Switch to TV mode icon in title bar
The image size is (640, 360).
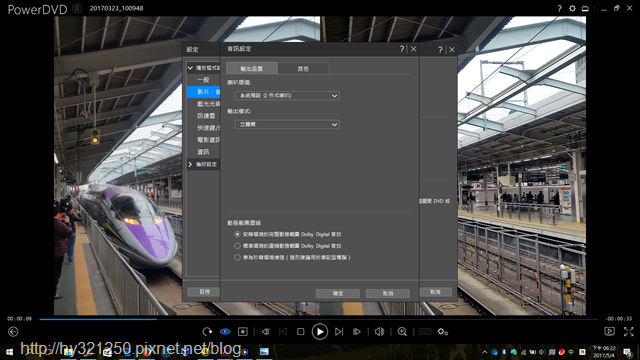coord(585,8)
